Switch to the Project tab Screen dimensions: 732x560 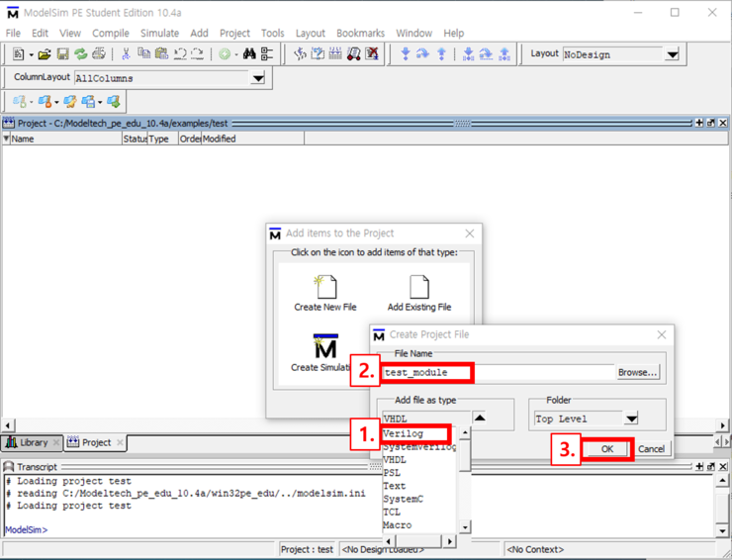click(95, 442)
